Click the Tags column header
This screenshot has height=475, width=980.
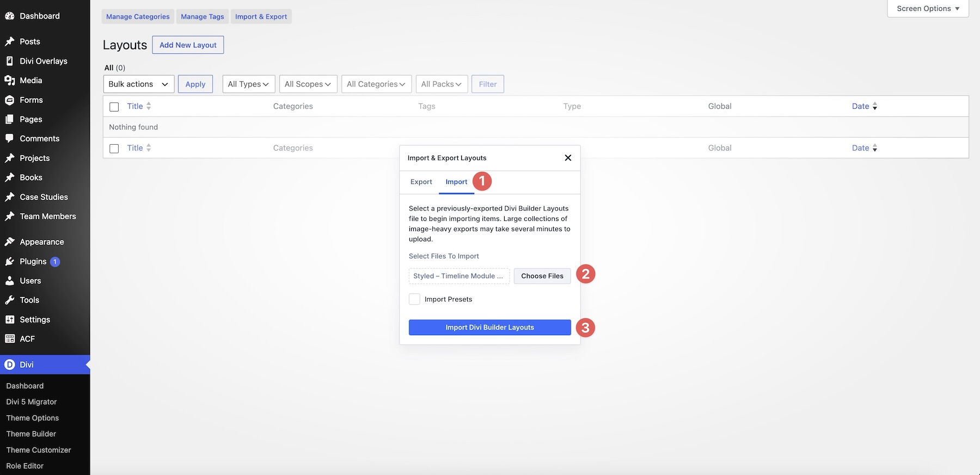tap(427, 106)
